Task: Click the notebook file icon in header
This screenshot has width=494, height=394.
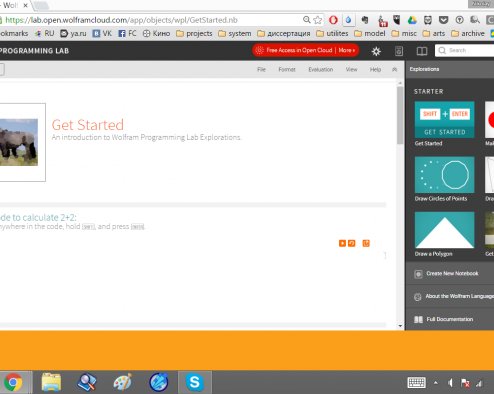Action: click(399, 51)
